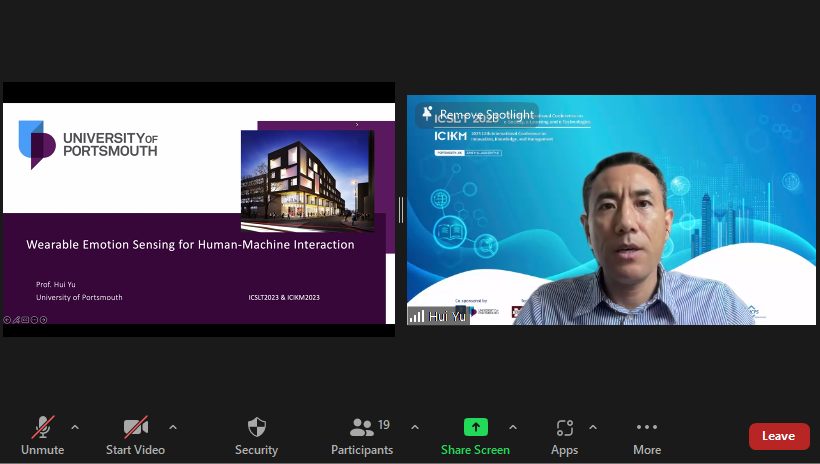Start Video with the camera icon

pos(135,436)
